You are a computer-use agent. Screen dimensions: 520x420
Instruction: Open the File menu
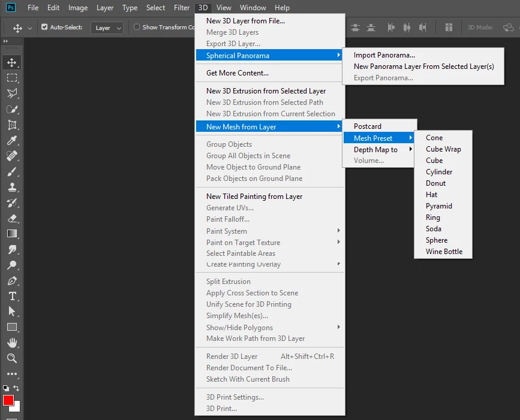(x=33, y=8)
